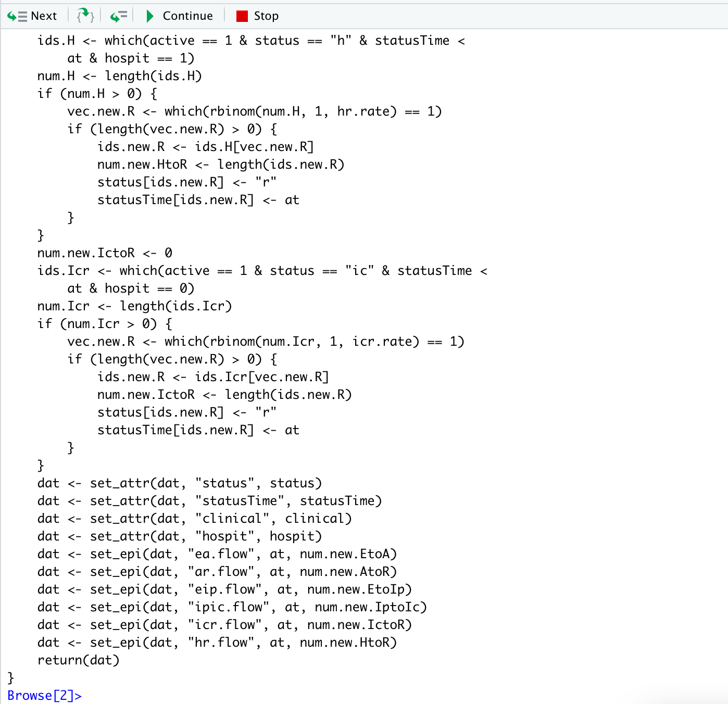Click the set_epi line for "eip.flow"
728x704 pixels.
[x=224, y=589]
